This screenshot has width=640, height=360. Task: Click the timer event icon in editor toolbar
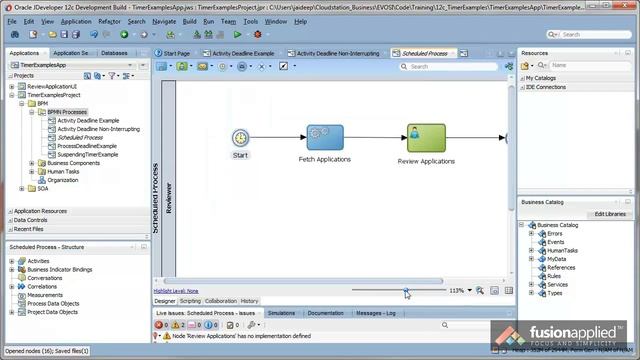(222, 67)
